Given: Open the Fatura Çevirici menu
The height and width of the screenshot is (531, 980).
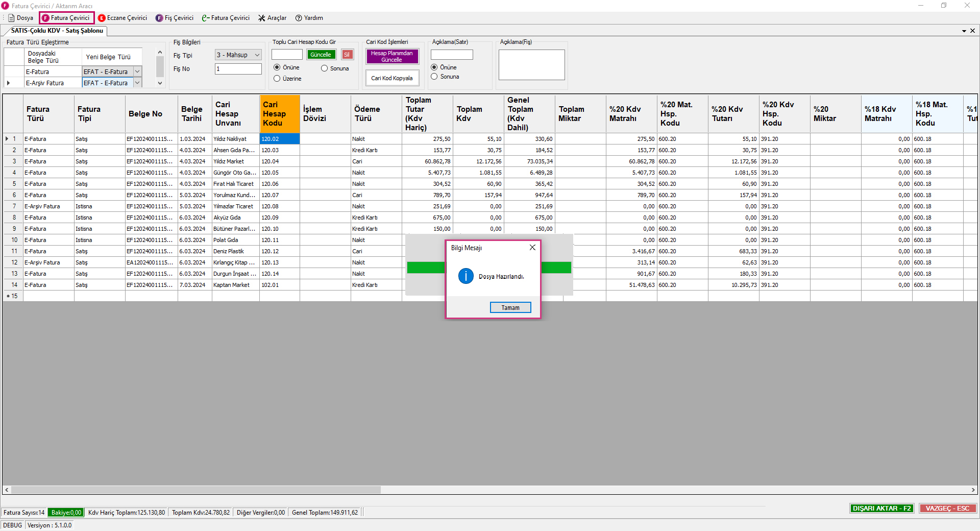Looking at the screenshot, I should [66, 18].
